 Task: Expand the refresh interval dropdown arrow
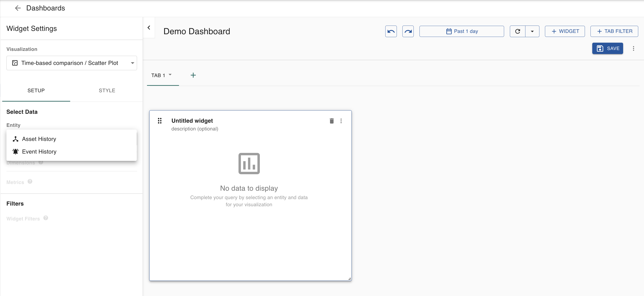tap(532, 31)
